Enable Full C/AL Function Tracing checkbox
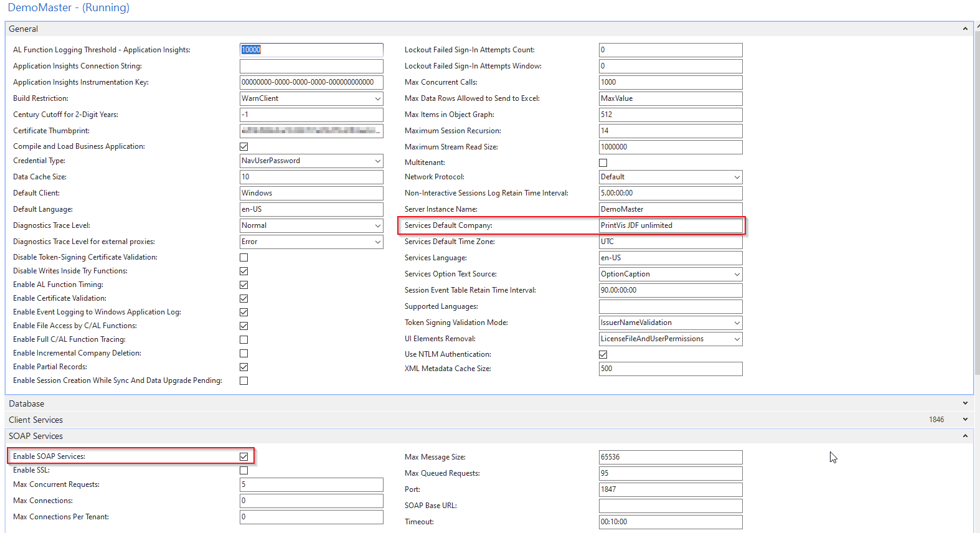The width and height of the screenshot is (980, 533). pyautogui.click(x=244, y=339)
